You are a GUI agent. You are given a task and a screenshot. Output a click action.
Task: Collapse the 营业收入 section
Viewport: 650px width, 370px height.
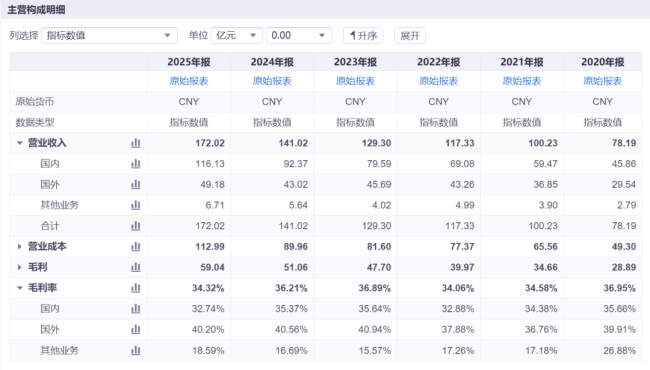(x=19, y=143)
